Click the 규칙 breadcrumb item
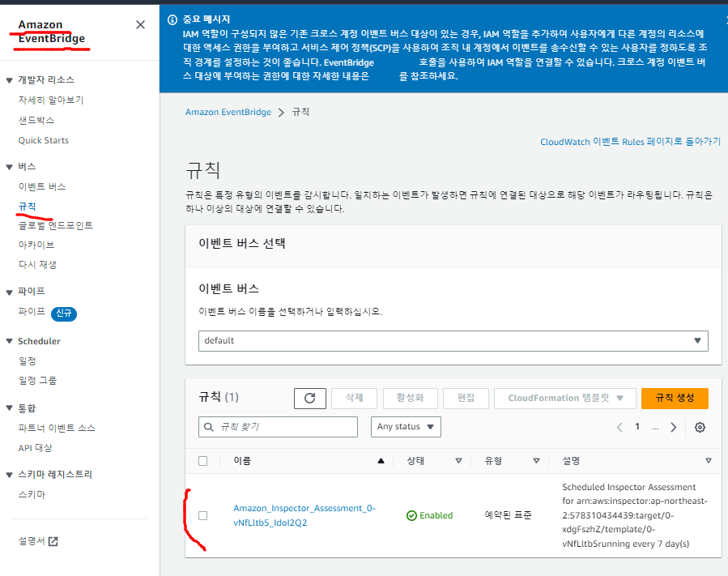 (300, 112)
